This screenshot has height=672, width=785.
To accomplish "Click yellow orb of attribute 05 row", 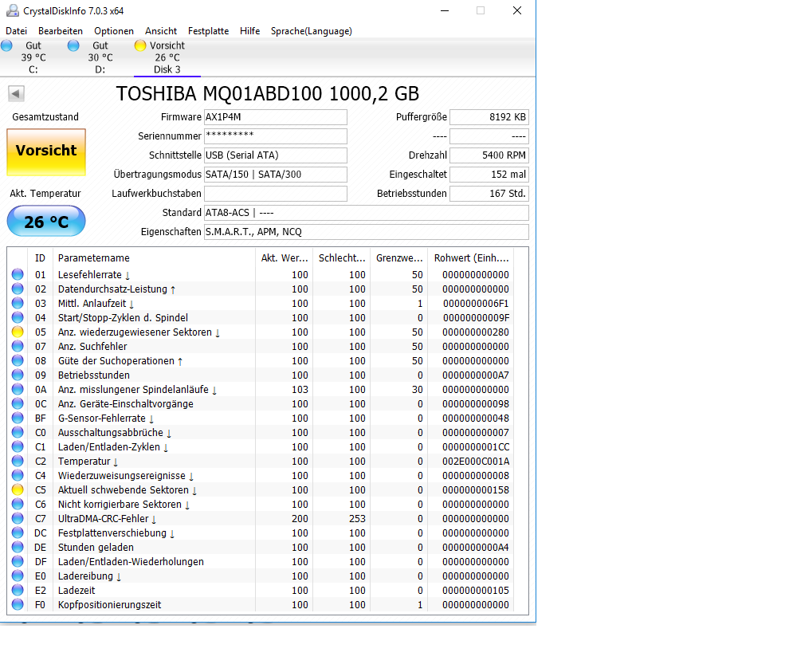I will coord(18,332).
